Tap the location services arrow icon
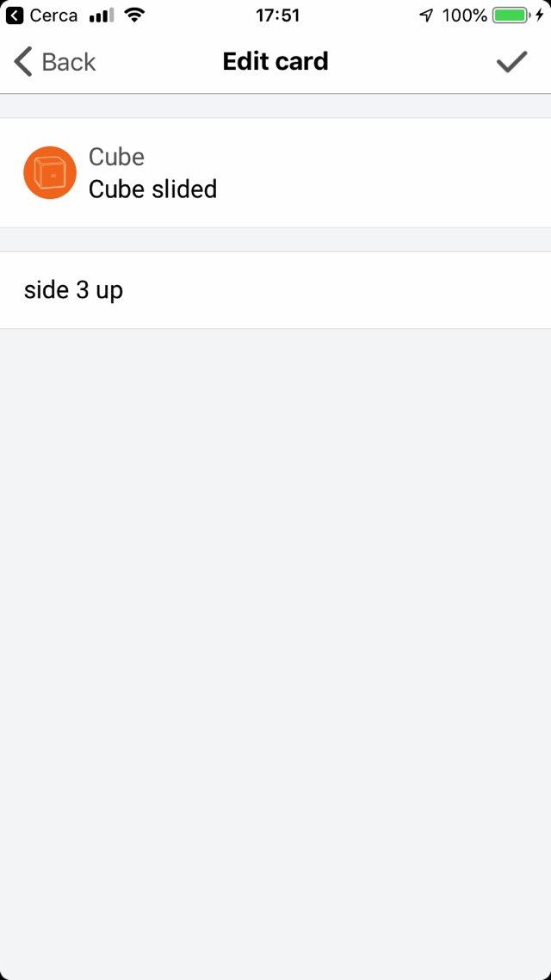The width and height of the screenshot is (551, 980). coord(426,16)
